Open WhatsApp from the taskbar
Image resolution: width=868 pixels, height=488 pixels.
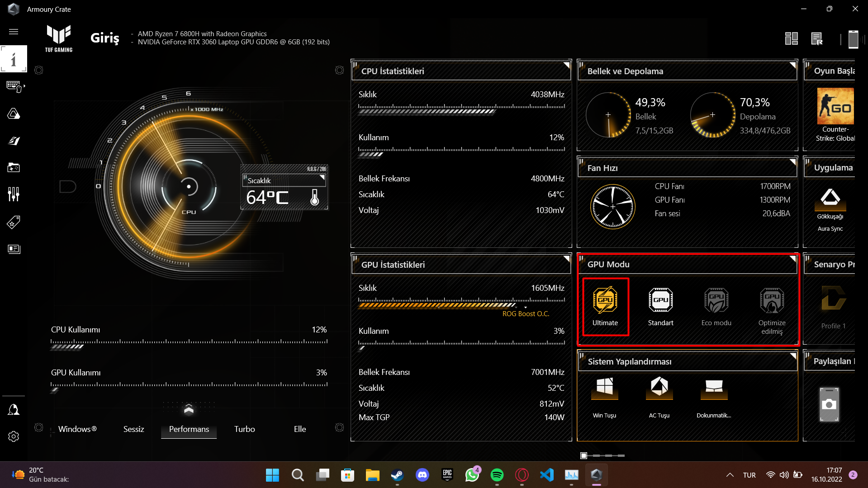pyautogui.click(x=472, y=475)
